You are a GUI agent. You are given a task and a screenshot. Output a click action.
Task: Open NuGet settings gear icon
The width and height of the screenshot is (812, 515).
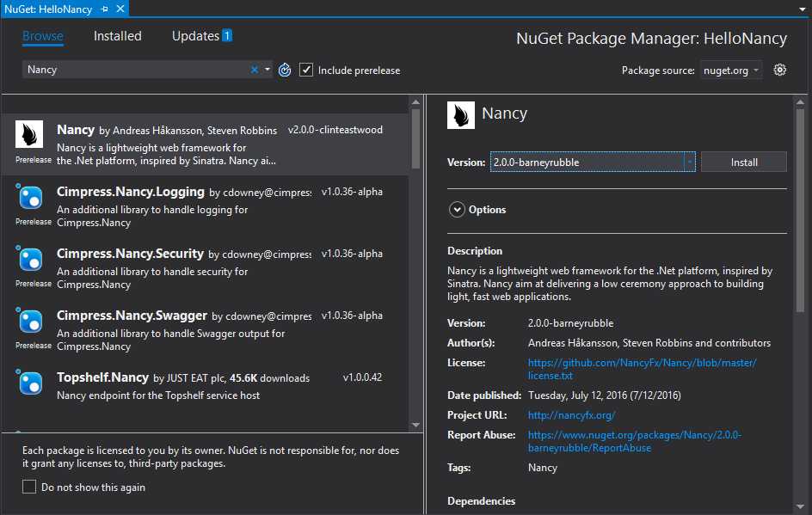point(779,70)
